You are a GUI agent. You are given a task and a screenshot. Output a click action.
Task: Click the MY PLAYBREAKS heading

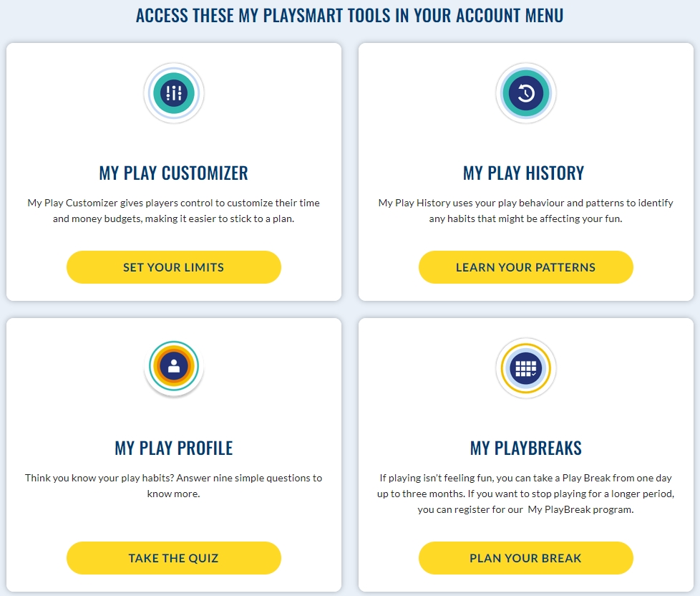pos(525,448)
